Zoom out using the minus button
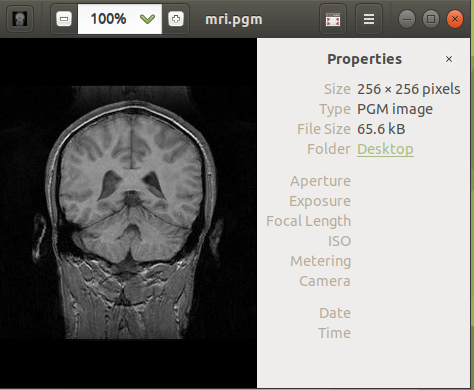This screenshot has width=474, height=390. click(64, 19)
